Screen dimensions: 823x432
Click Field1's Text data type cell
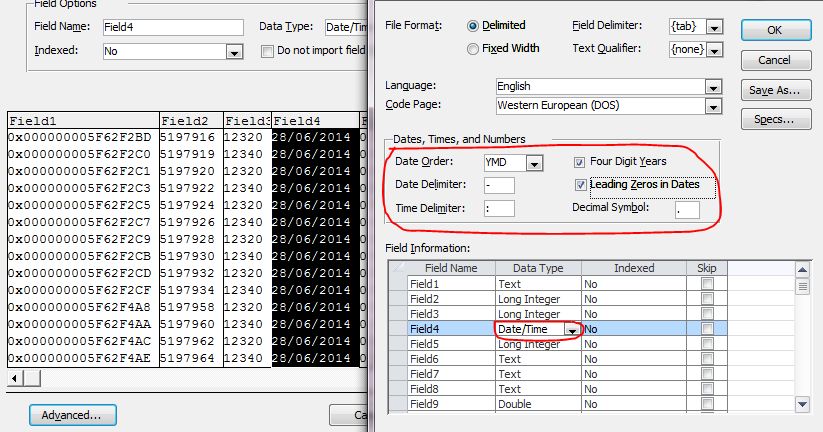[x=539, y=284]
